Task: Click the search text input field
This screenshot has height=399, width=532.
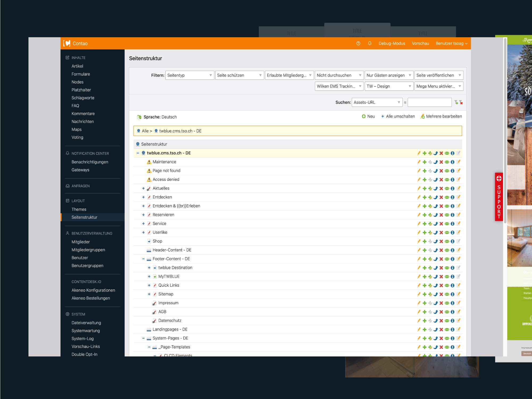Action: [429, 102]
